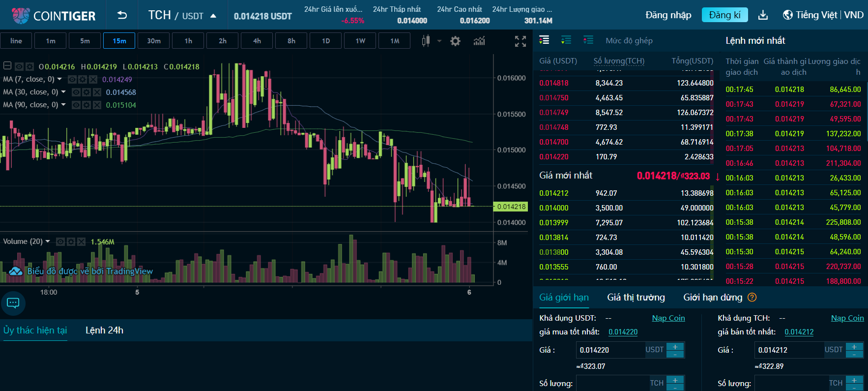
Task: Open the Volume (20) dropdown arrow
Action: click(48, 241)
